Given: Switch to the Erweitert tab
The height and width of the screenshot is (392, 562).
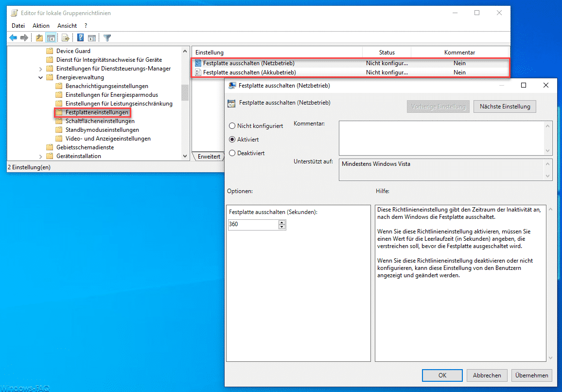Looking at the screenshot, I should tap(209, 157).
